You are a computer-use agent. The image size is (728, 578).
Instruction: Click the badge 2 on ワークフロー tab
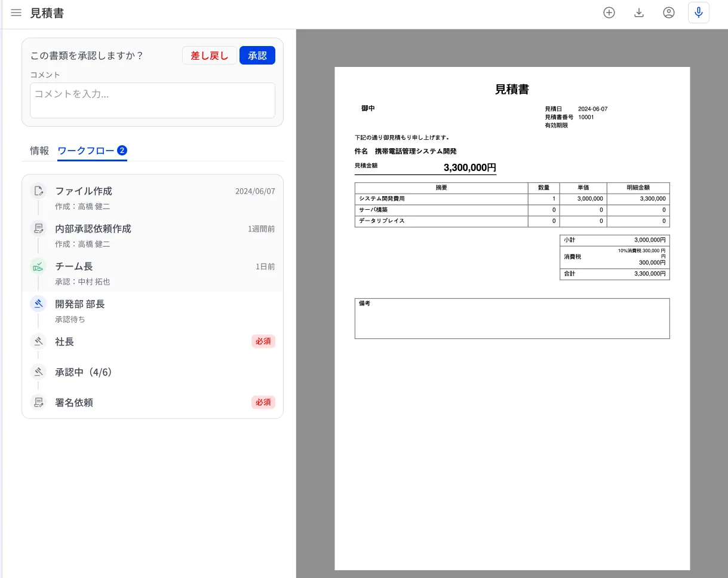click(122, 151)
